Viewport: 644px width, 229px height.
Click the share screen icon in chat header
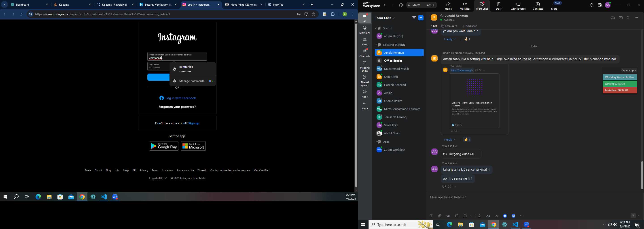tap(621, 18)
